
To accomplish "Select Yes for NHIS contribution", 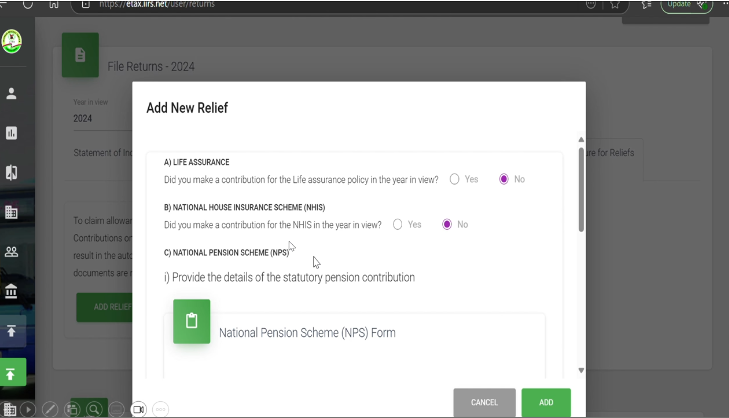I will coord(397,224).
